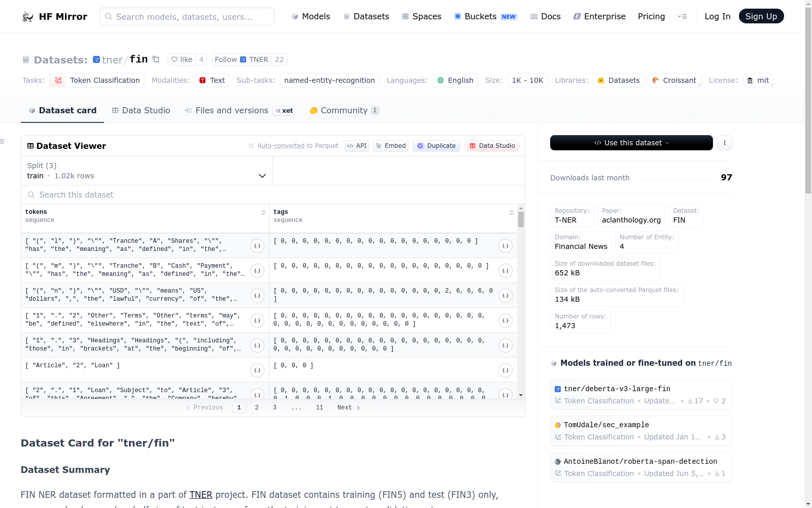The height and width of the screenshot is (508, 812).
Task: Click the API button in Dataset Viewer
Action: 357,146
